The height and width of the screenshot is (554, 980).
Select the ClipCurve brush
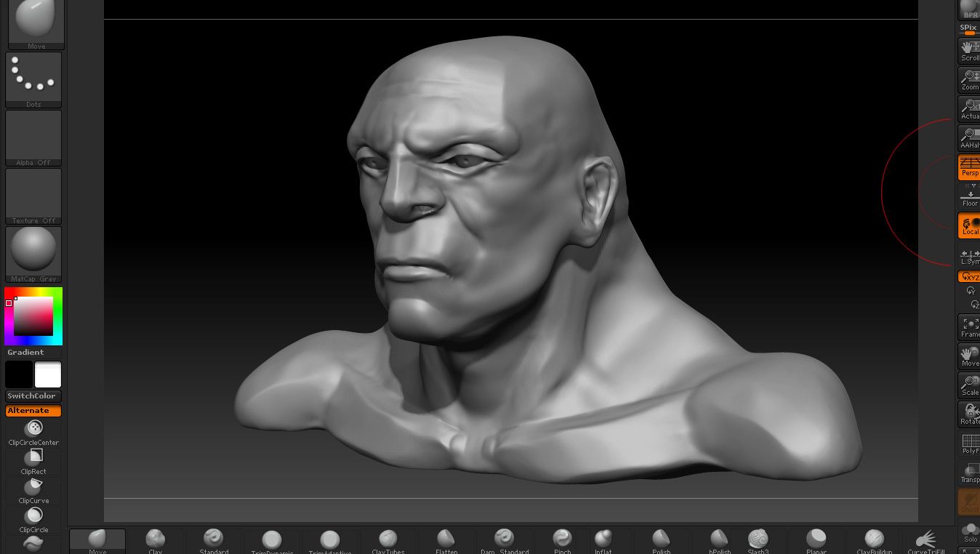tap(33, 490)
